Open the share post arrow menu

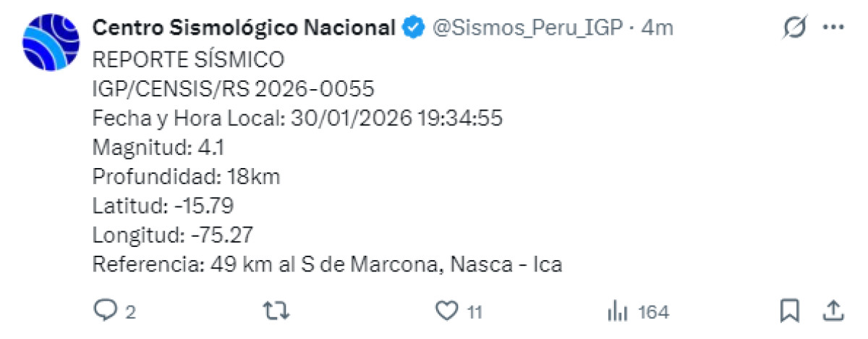[833, 311]
